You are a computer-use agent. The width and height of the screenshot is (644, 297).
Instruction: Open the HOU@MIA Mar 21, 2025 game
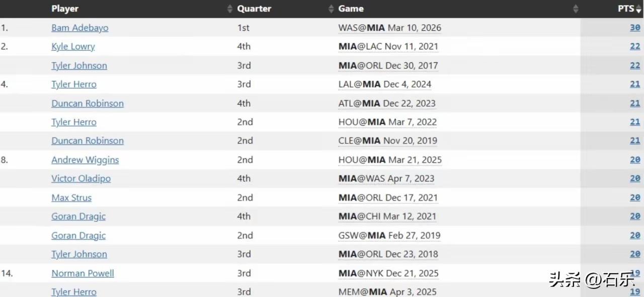tap(390, 160)
